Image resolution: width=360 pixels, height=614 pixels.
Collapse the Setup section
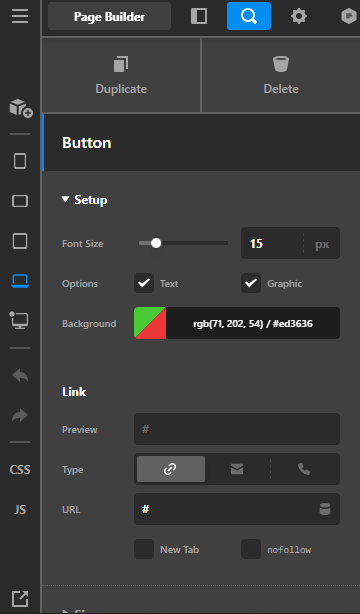(x=85, y=200)
